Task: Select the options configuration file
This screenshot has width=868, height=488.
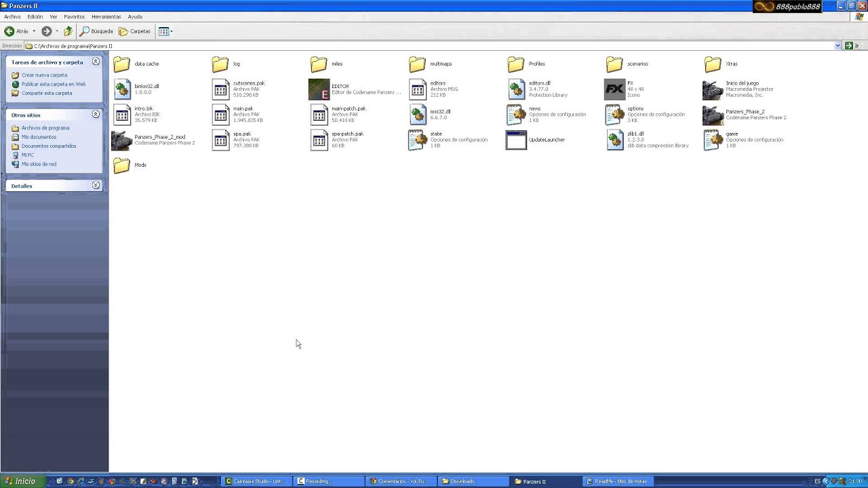Action: coord(645,114)
